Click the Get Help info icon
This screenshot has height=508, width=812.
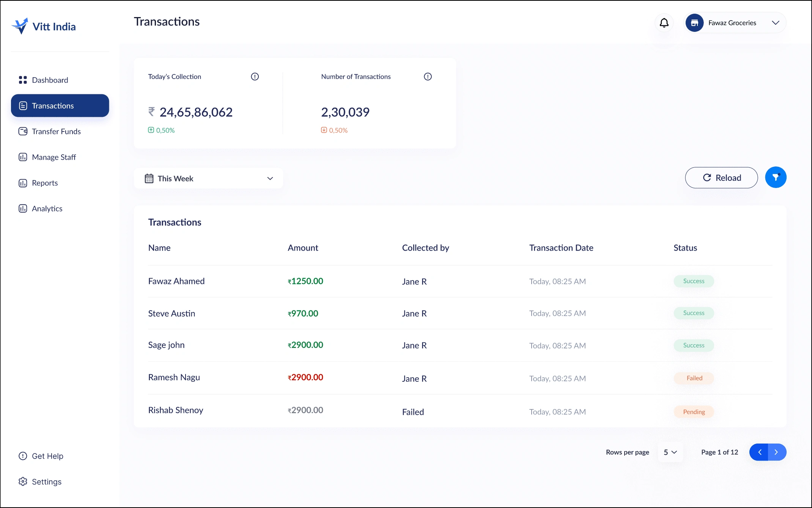(23, 456)
